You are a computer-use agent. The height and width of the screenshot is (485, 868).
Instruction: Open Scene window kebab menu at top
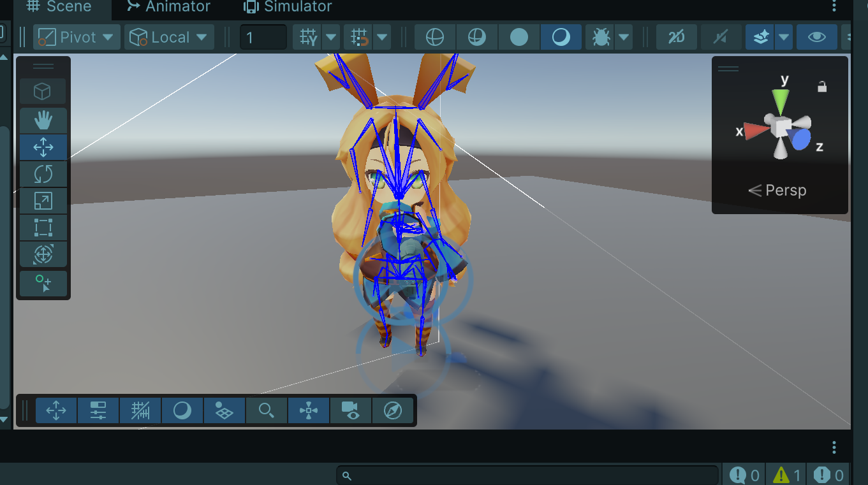coord(834,6)
